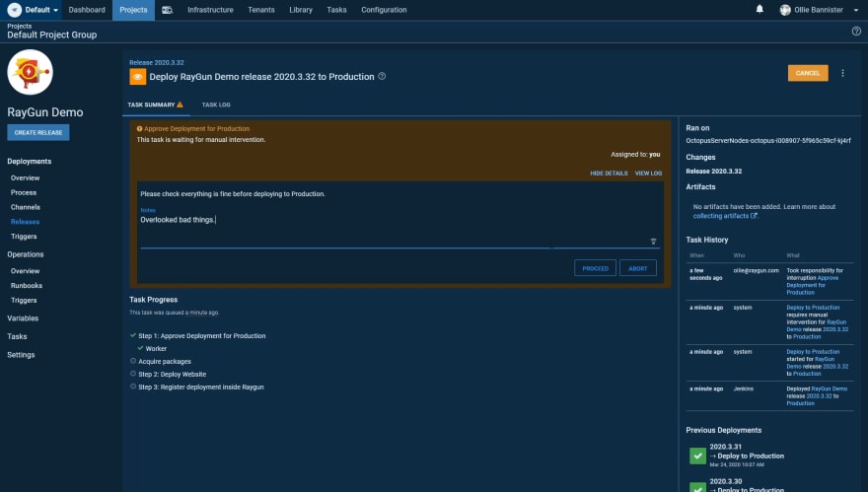Click the ollie@raygun.com history entry
868x492 pixels.
tap(756, 270)
